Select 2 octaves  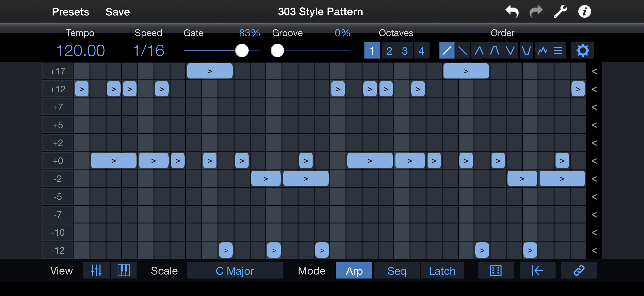tap(389, 51)
